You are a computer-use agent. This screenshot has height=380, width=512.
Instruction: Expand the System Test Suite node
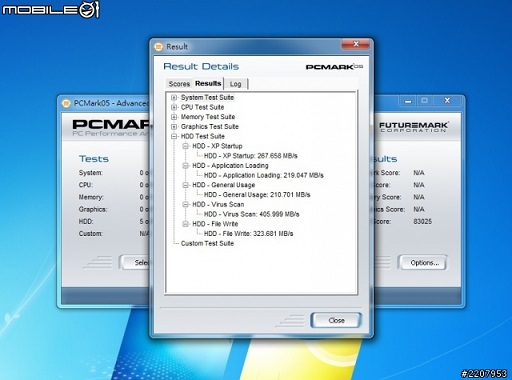click(174, 98)
